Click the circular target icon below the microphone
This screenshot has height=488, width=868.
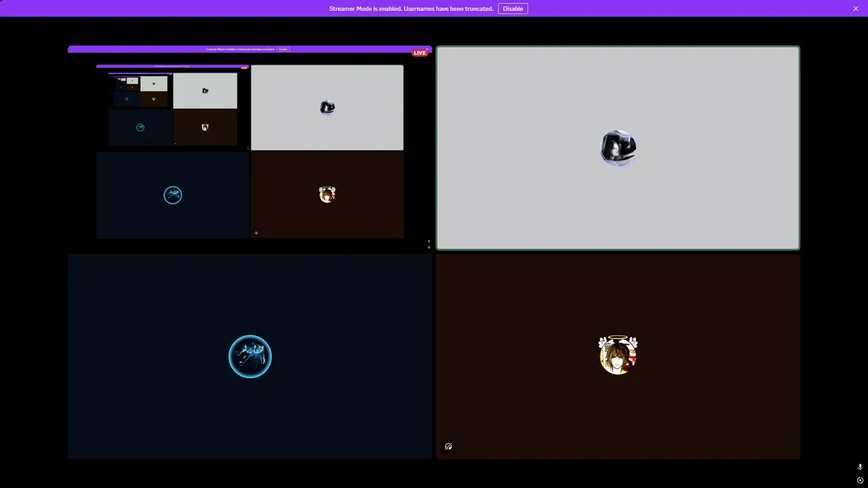click(x=860, y=481)
